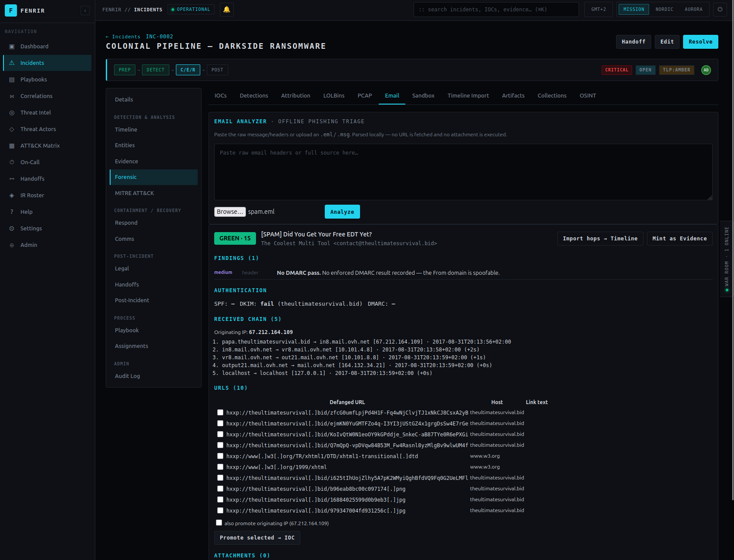Enable also promote originating IP checkbox
Screen dimensions: 734x560
[219, 523]
